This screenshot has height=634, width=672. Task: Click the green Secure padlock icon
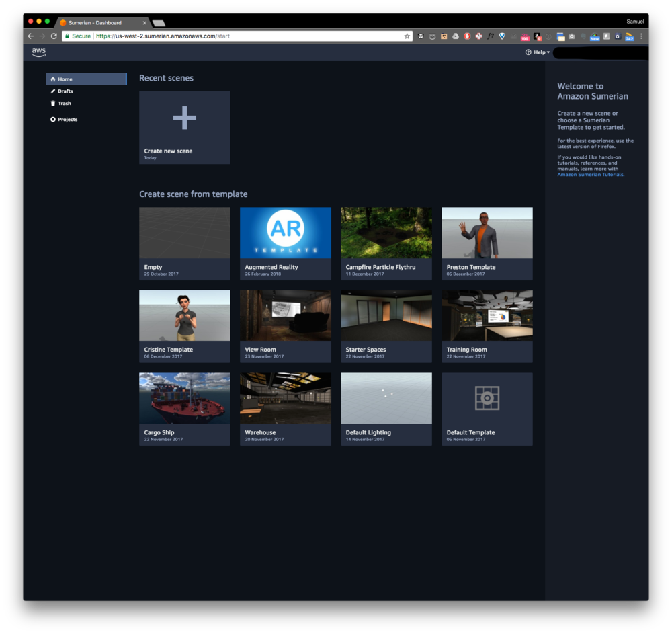(x=67, y=36)
